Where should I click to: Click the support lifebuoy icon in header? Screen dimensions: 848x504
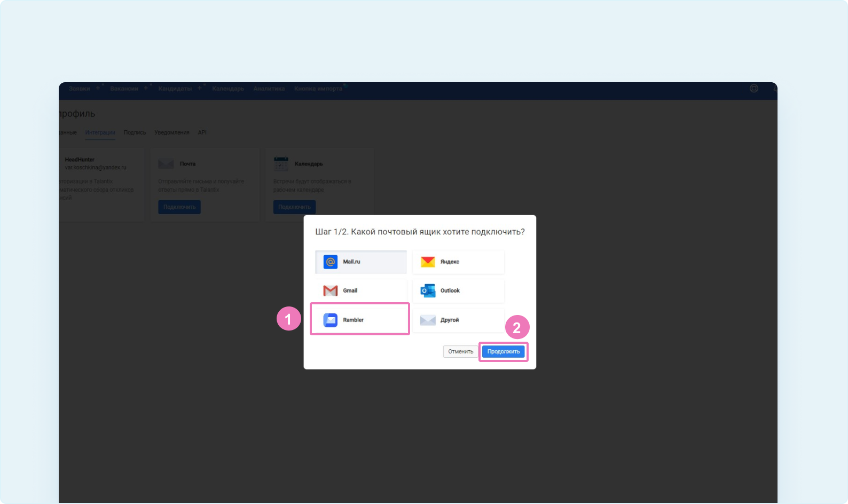click(754, 89)
